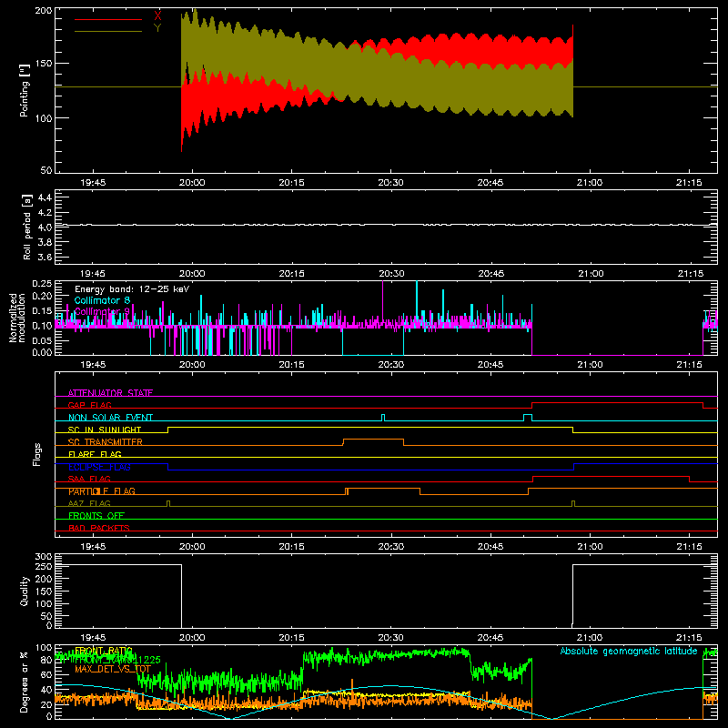Click the 150 value on Pointing axis
This screenshot has width=728, height=728.
(44, 63)
